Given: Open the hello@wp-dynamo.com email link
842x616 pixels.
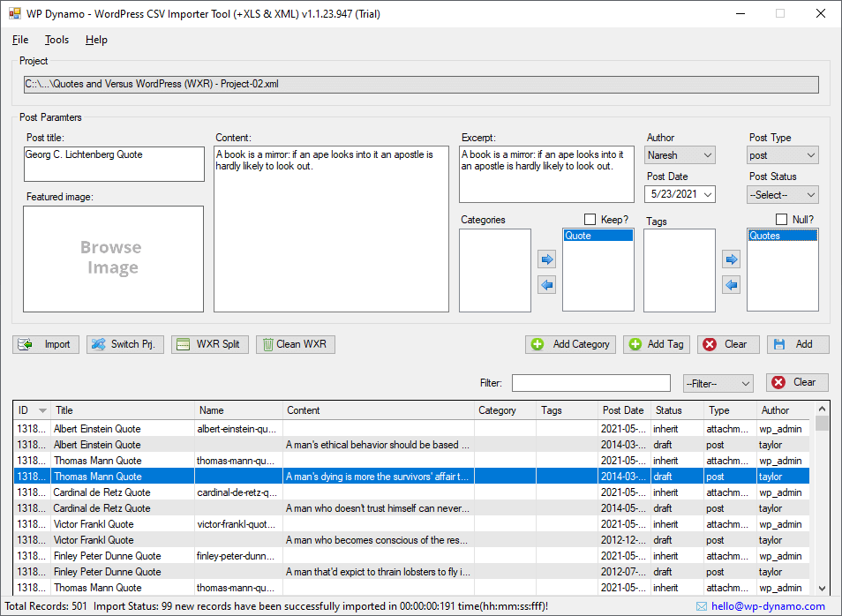Looking at the screenshot, I should tap(768, 606).
